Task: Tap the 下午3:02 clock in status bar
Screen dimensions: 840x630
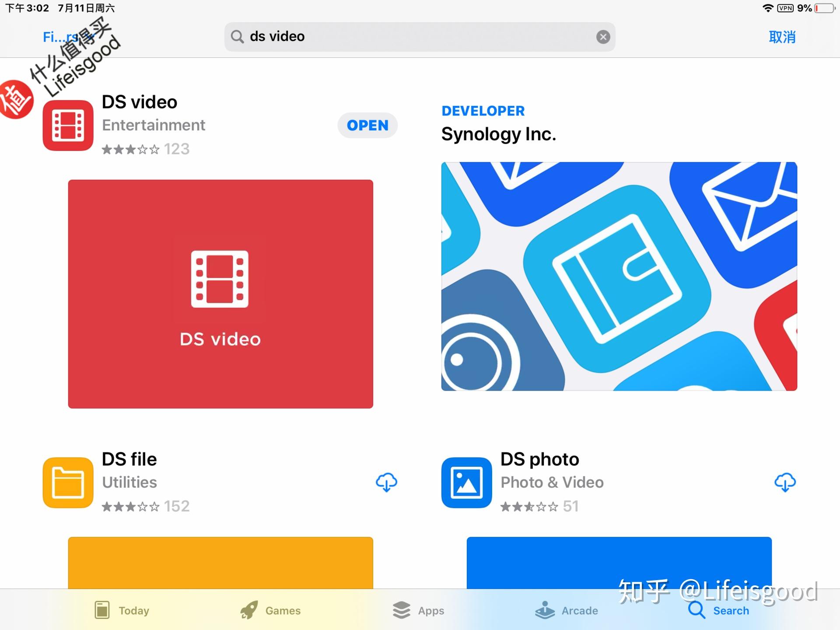Action: [27, 8]
